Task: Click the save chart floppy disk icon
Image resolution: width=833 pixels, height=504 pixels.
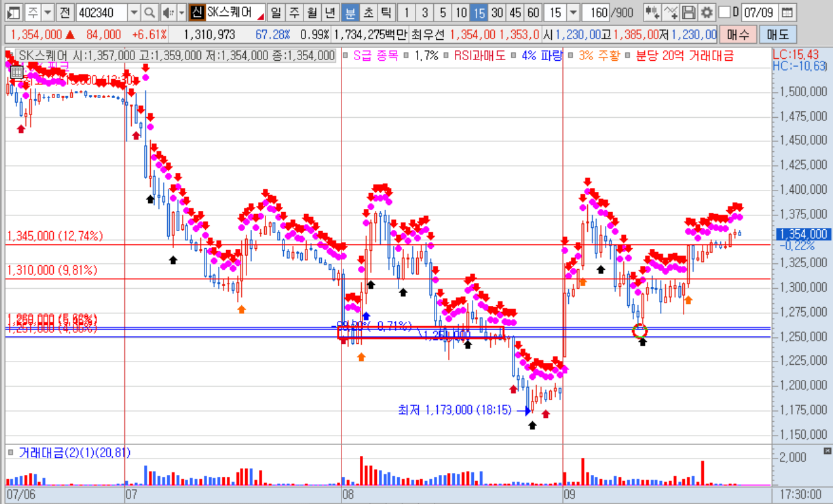Action: point(689,12)
